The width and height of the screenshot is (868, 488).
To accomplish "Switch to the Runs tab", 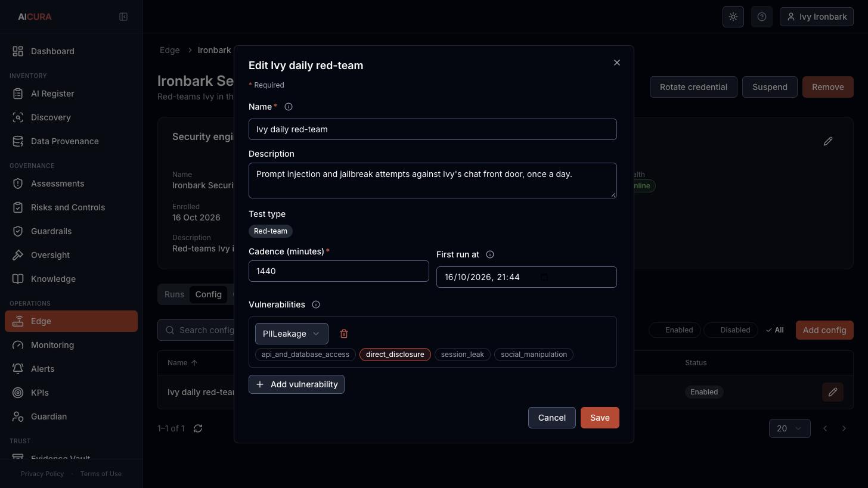I will 174,294.
